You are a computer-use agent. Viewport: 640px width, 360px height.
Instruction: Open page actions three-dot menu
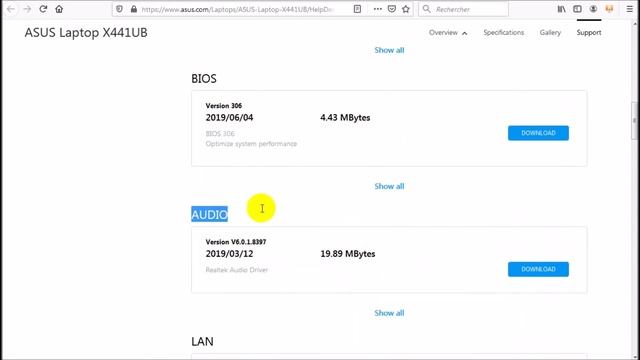(x=378, y=9)
